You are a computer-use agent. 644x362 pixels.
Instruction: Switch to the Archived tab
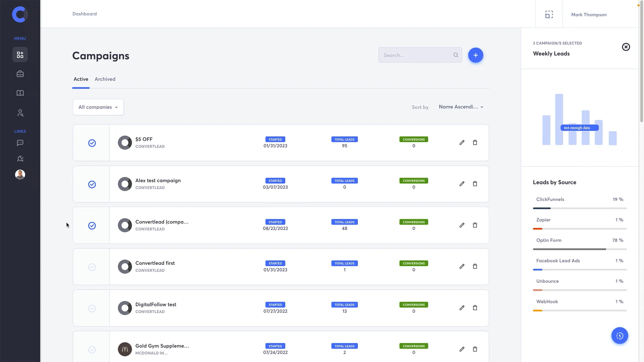coord(105,79)
